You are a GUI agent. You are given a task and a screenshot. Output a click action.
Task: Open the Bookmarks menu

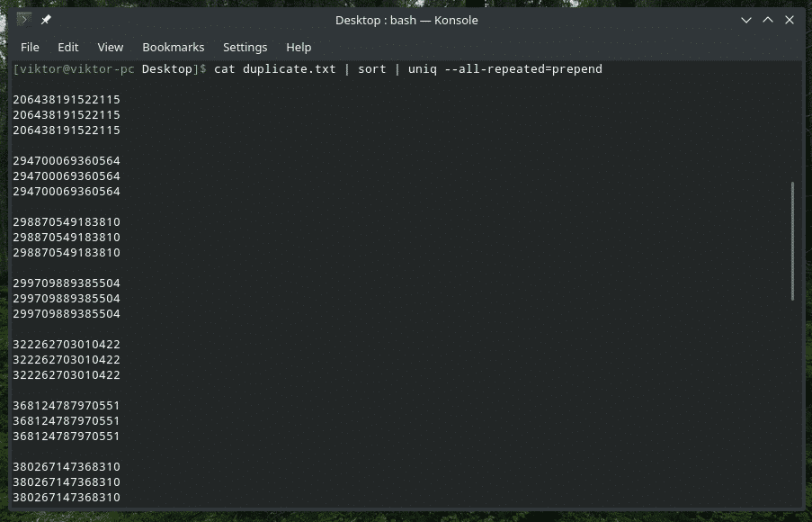click(174, 47)
